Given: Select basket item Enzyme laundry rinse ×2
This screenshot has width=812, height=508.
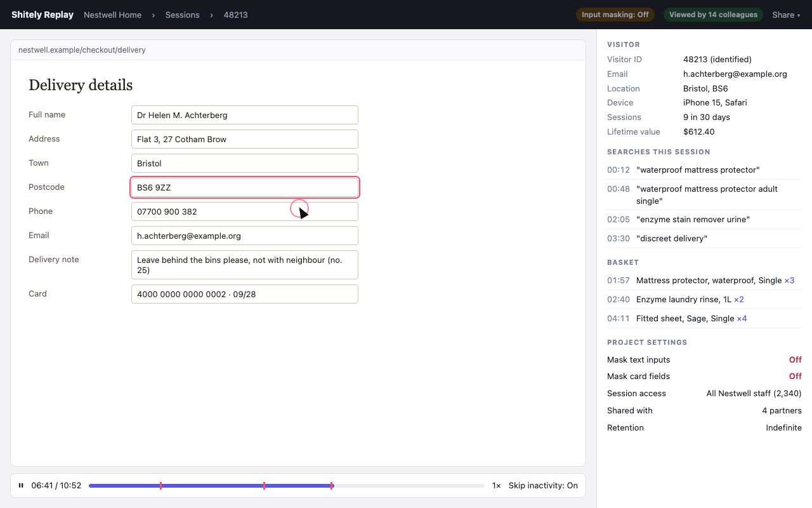Looking at the screenshot, I should 704,299.
